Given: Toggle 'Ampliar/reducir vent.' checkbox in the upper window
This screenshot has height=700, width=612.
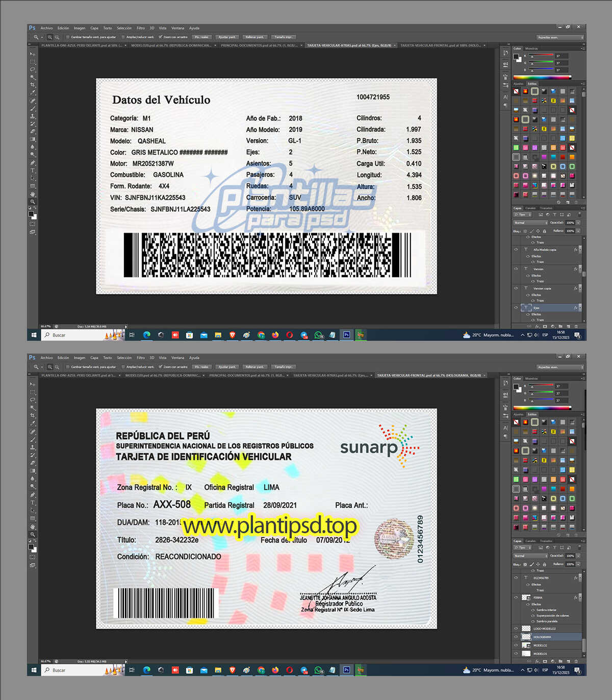Looking at the screenshot, I should [123, 37].
